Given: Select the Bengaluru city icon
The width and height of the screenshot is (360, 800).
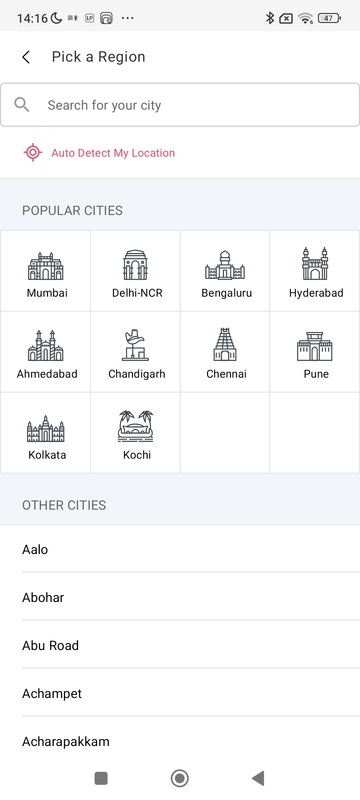Looking at the screenshot, I should coord(225,265).
